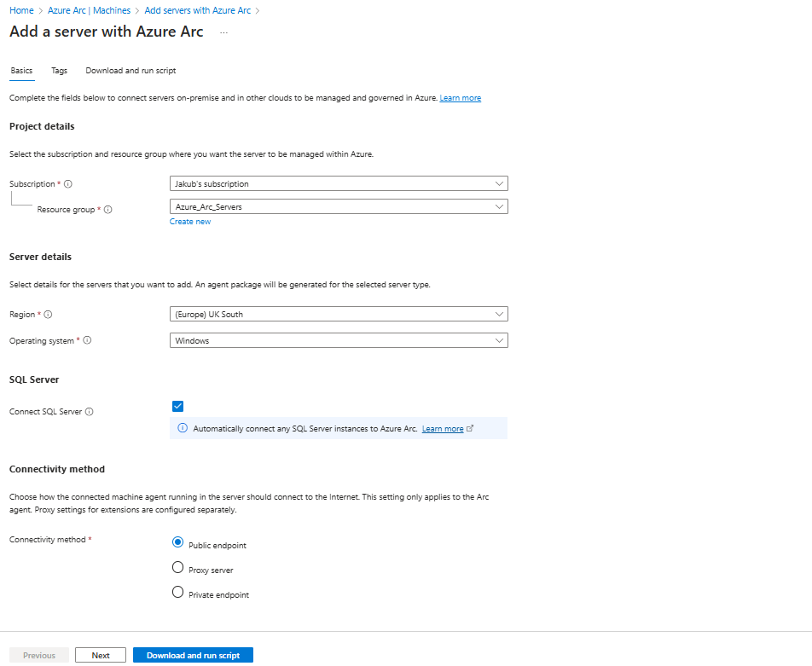Select Public endpoint connectivity option
This screenshot has height=666, width=812.
pyautogui.click(x=177, y=542)
